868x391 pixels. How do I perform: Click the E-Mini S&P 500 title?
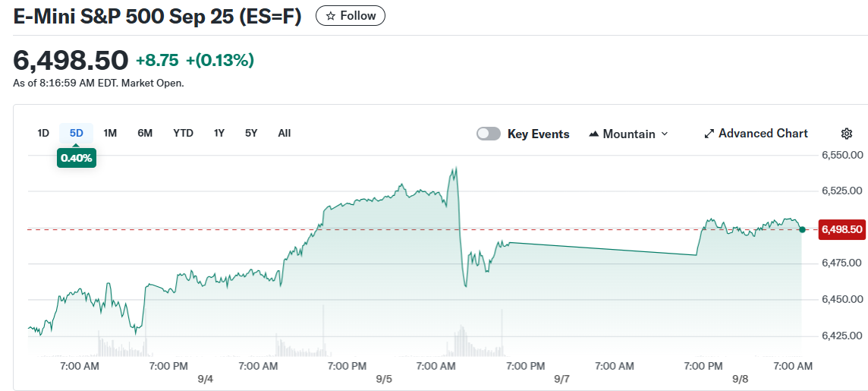tap(157, 16)
